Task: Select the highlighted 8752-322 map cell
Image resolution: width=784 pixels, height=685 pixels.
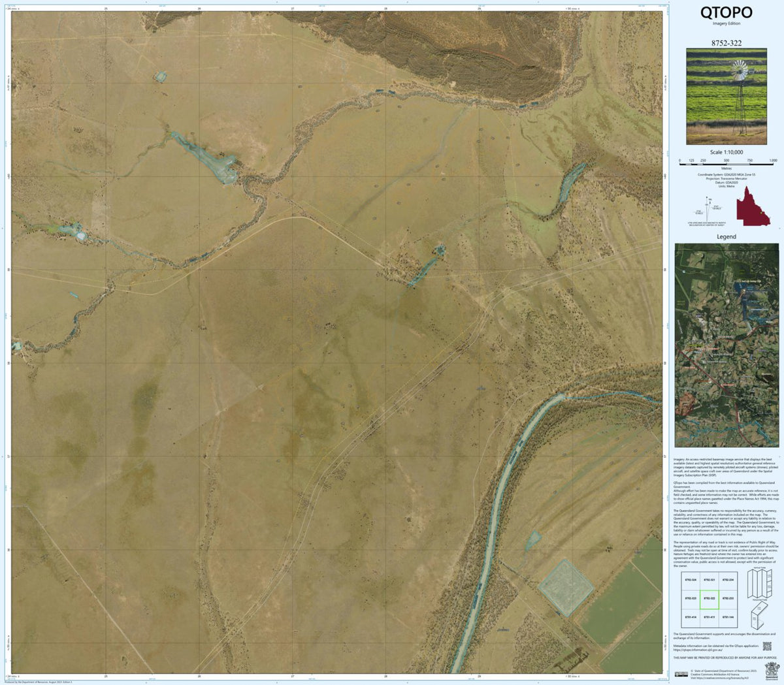Action: click(710, 599)
